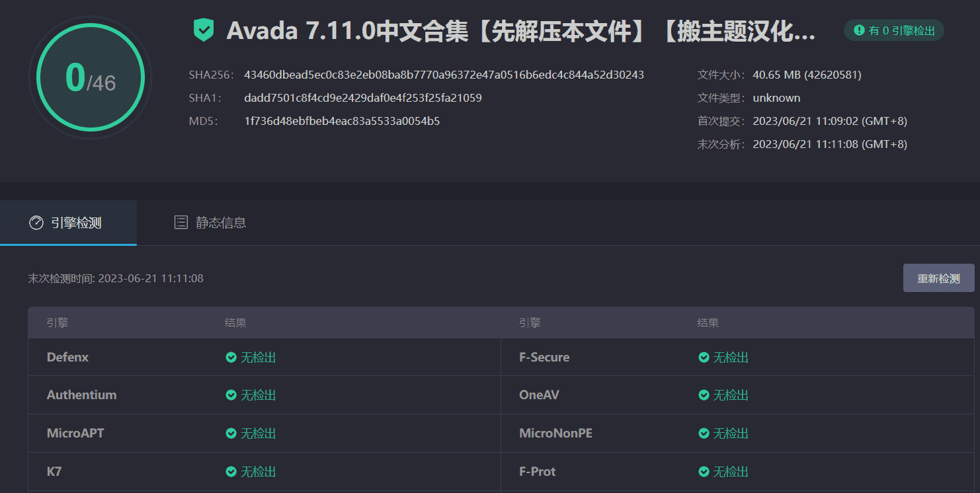Screen dimensions: 980x493
Task: Open the 引擎检测 tab
Action: click(x=68, y=223)
